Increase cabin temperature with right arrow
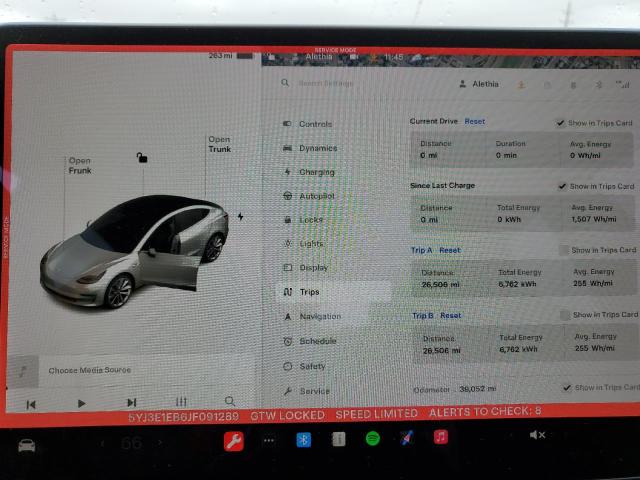The width and height of the screenshot is (640, 480). click(160, 442)
